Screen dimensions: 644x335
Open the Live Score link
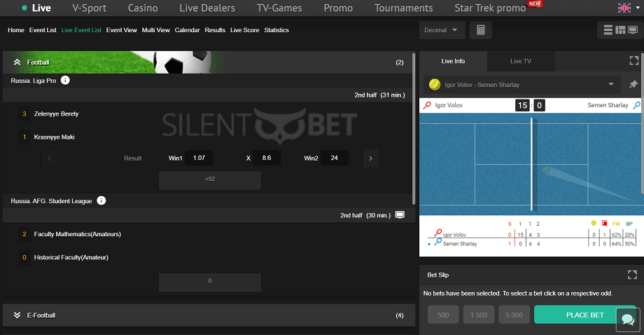point(245,30)
